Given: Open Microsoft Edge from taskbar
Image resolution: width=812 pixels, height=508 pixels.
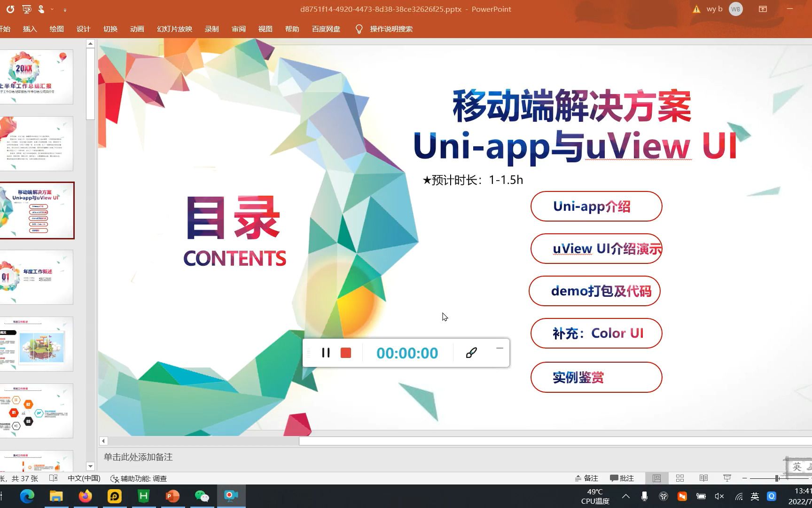Looking at the screenshot, I should [x=27, y=496].
